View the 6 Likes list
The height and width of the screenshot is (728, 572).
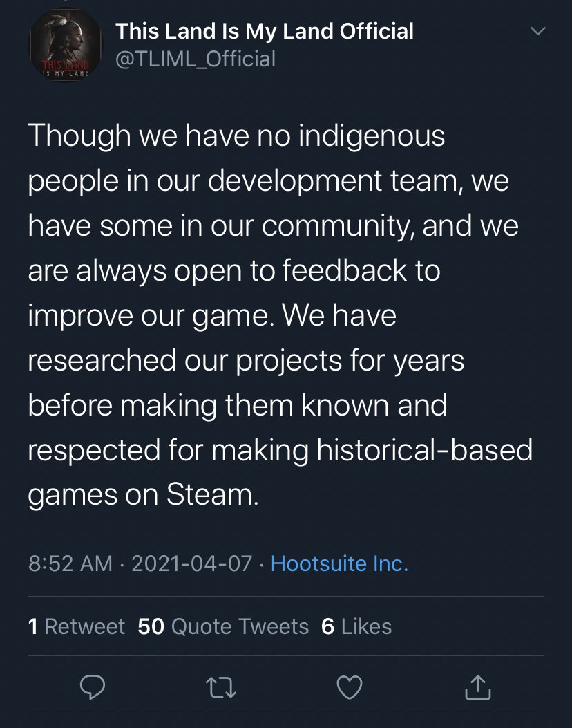tap(359, 626)
